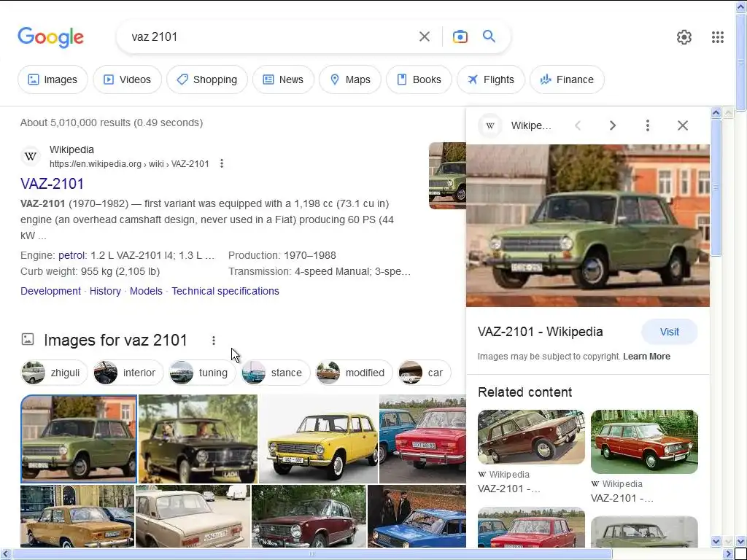Switch to the Books tab
Viewport: 747px width, 560px height.
[x=419, y=79]
